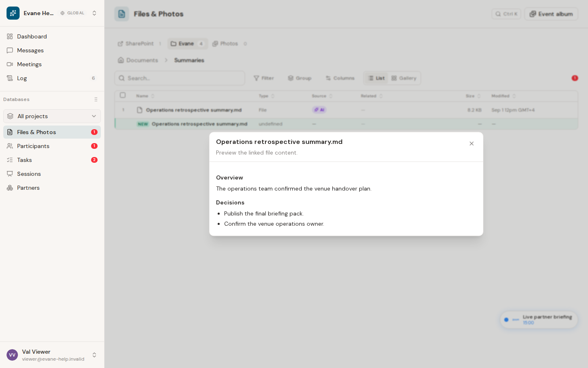This screenshot has width=588, height=368.
Task: Open the Partners database
Action: pos(52,188)
